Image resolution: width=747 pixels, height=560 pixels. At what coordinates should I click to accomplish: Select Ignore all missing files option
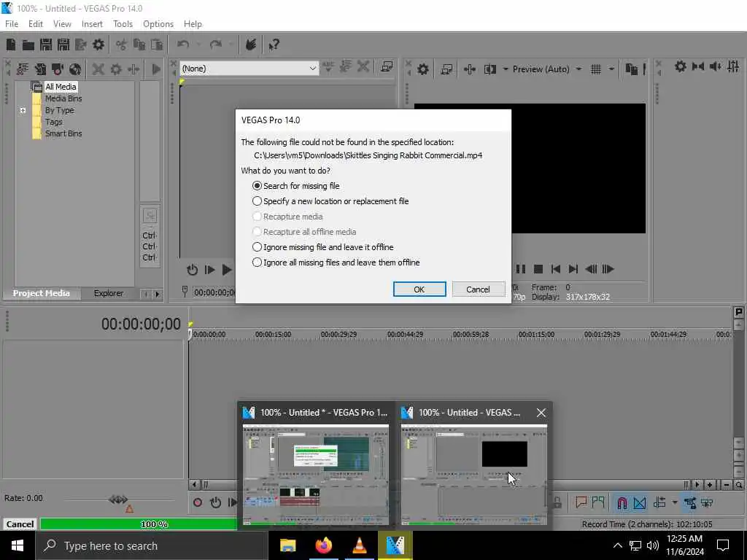(336, 262)
